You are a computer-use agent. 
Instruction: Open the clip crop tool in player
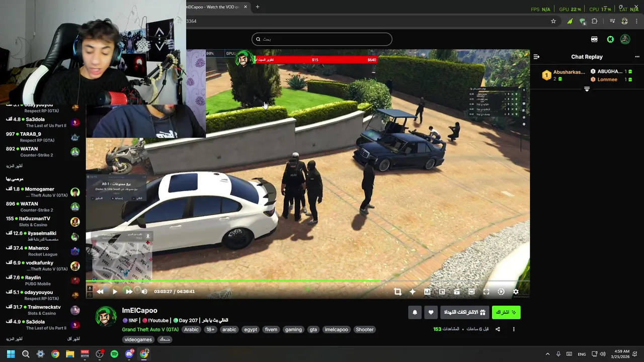click(x=397, y=292)
